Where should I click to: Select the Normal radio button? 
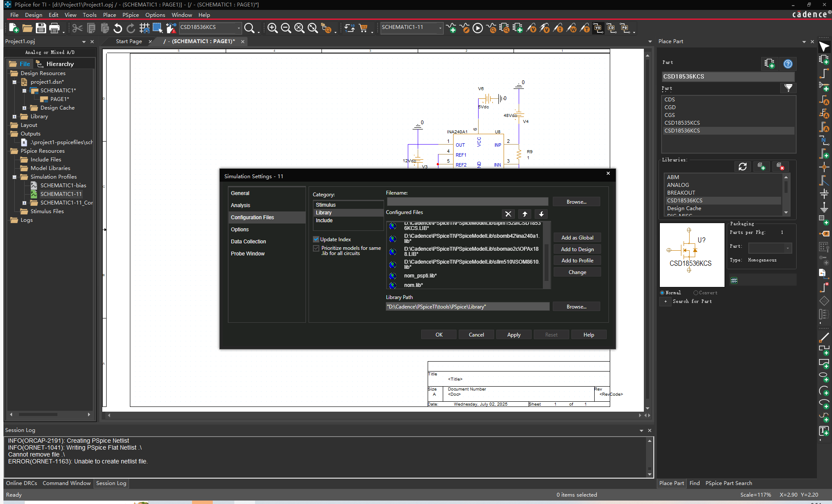point(662,293)
